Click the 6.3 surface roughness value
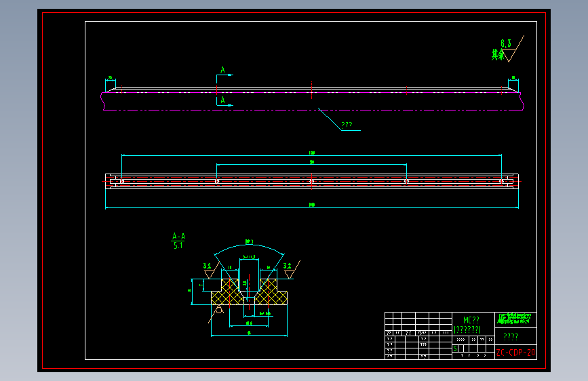Image resolution: width=588 pixels, height=381 pixels. (506, 44)
